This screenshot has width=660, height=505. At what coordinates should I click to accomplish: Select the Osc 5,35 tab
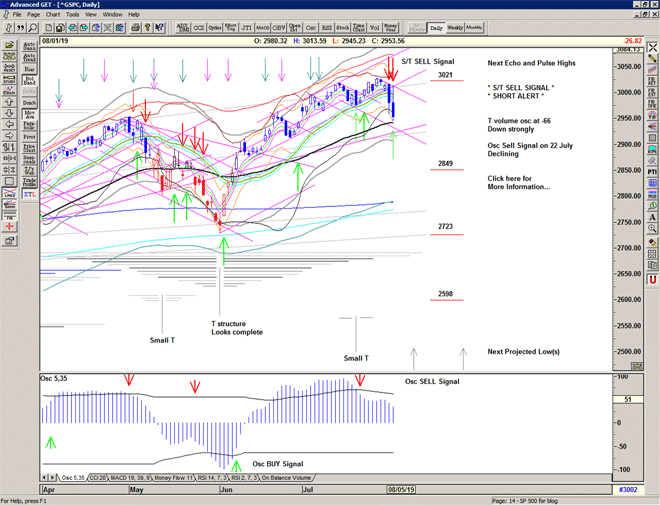pyautogui.click(x=73, y=478)
